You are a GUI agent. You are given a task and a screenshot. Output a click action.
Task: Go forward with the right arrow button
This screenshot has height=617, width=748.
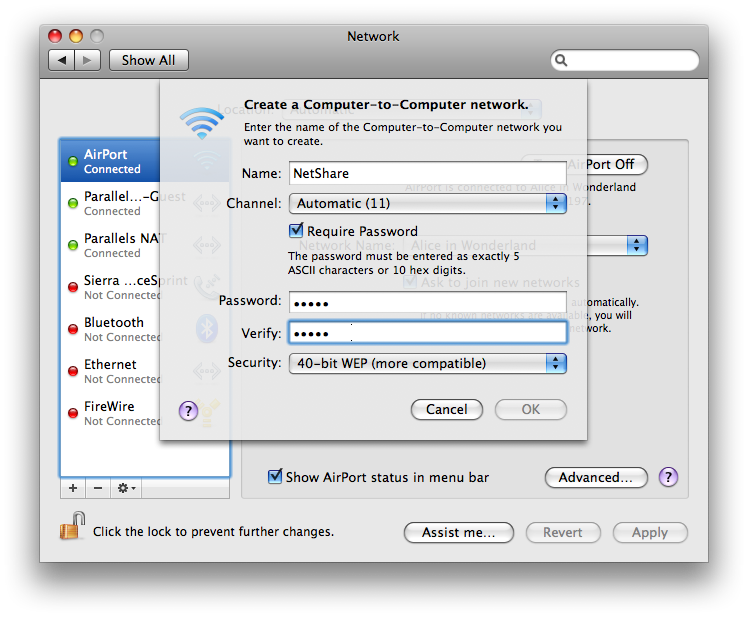point(87,60)
